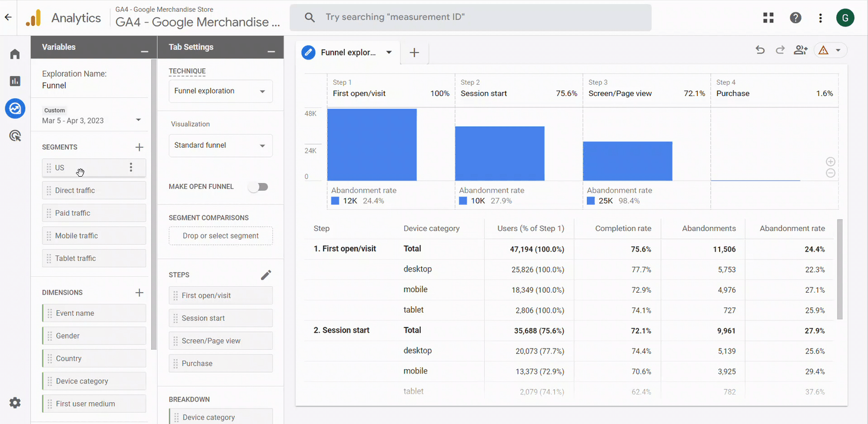Share the exploration with other users
Screen dimensions: 868x424
(800, 50)
